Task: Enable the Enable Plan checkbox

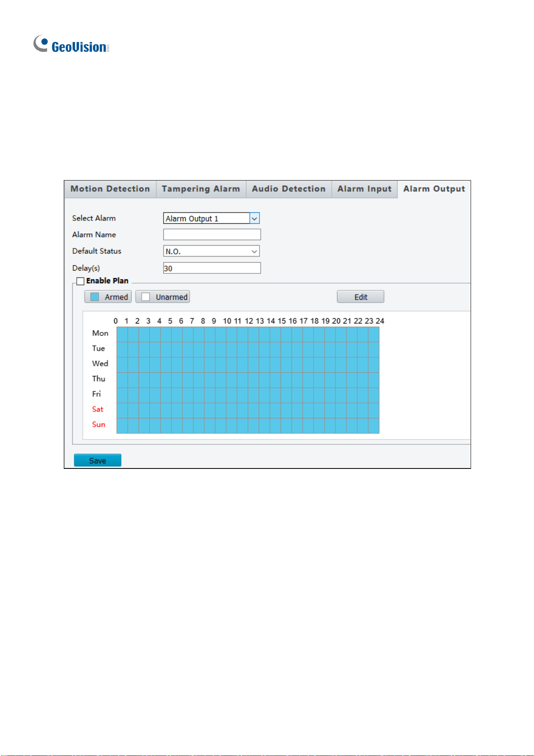Action: point(80,281)
